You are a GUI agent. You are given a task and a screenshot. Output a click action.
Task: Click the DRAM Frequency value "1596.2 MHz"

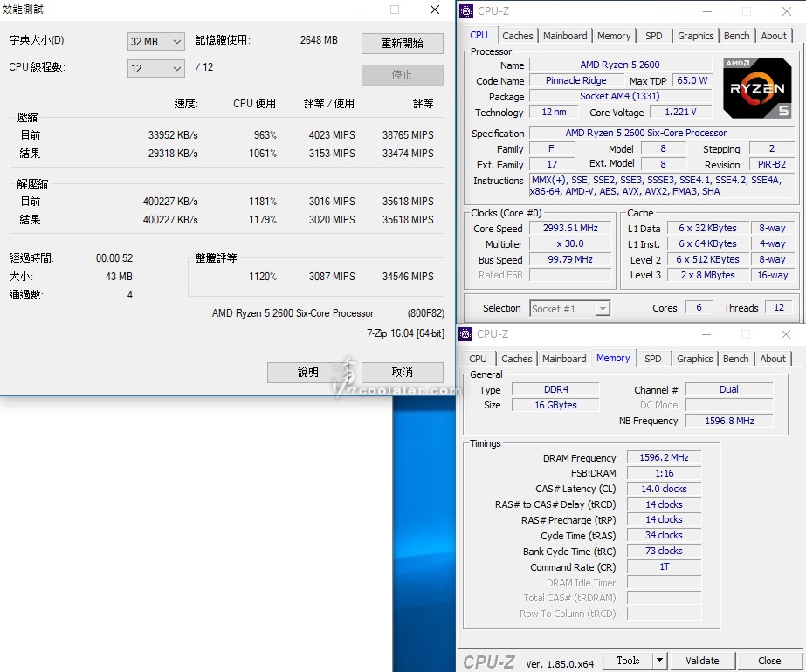(664, 457)
